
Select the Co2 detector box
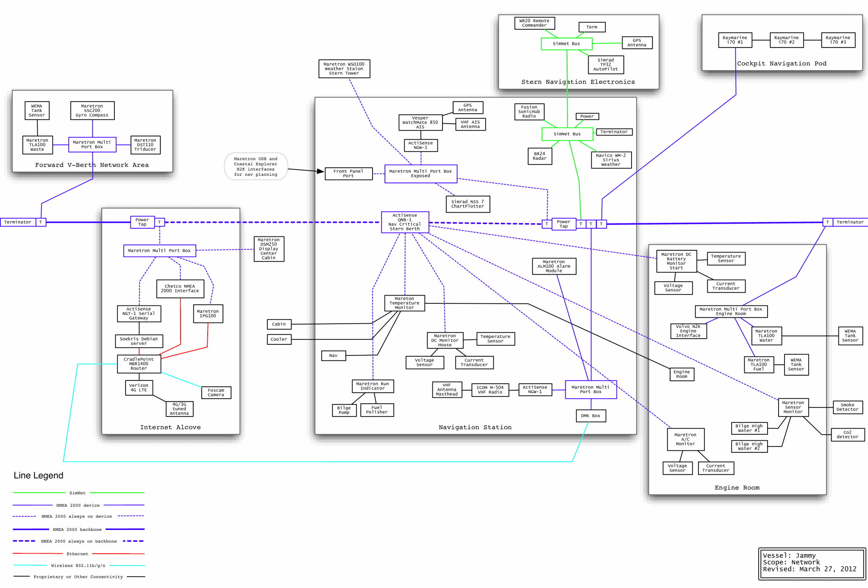tap(848, 435)
